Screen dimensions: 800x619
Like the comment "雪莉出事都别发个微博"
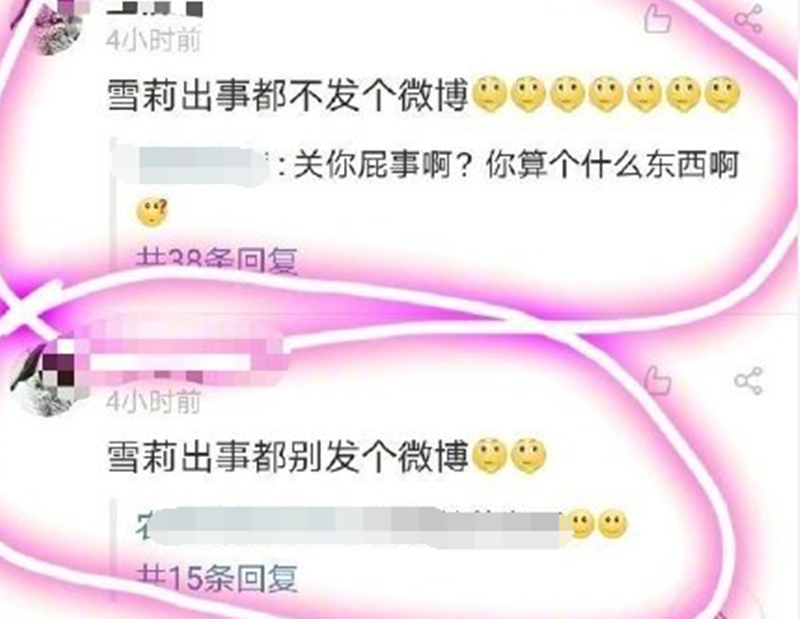point(657,380)
